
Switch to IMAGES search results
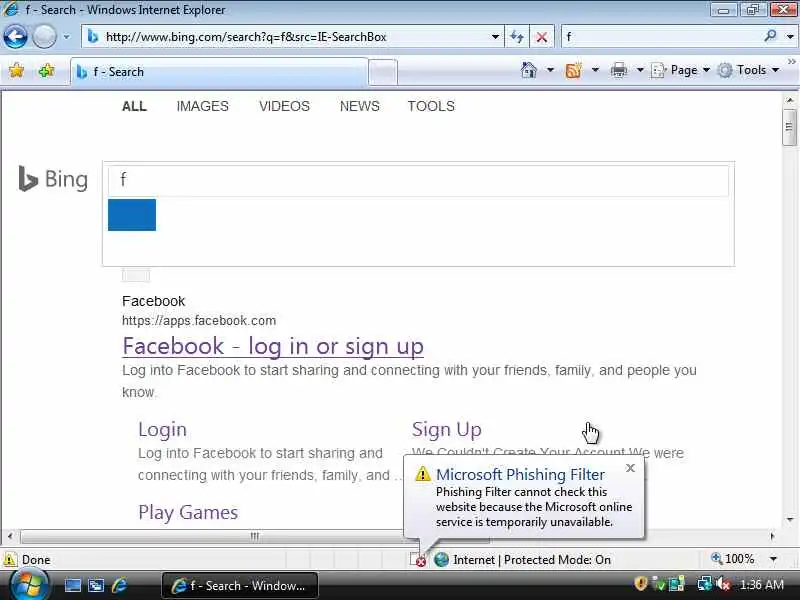(x=203, y=106)
